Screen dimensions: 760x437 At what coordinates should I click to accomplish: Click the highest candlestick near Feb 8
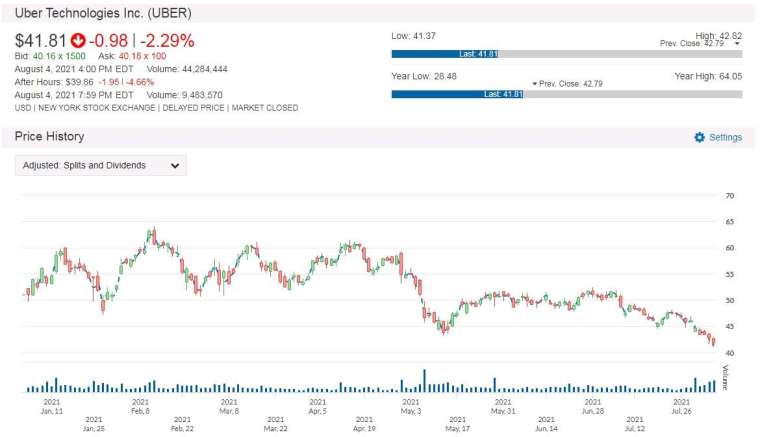point(154,236)
